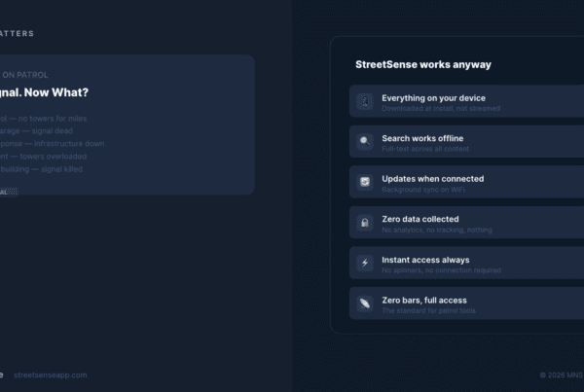Click the 'infrastructure down' list line

(x=58, y=143)
